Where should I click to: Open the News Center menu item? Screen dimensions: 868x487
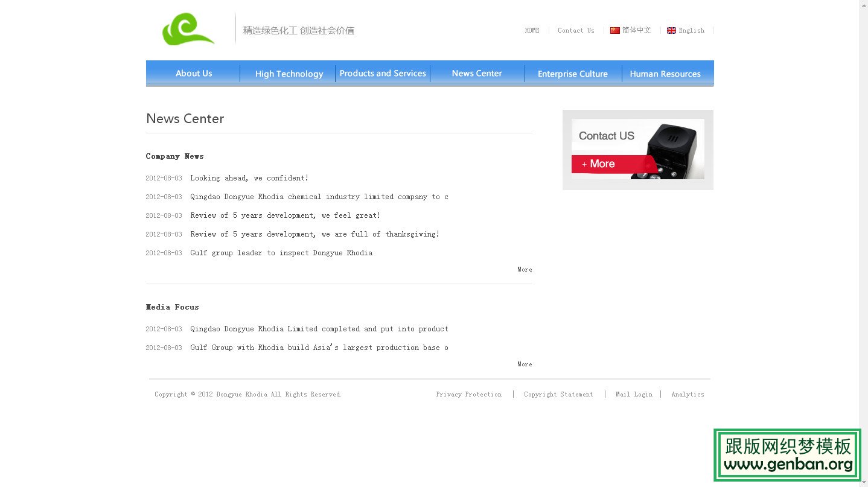tap(477, 73)
